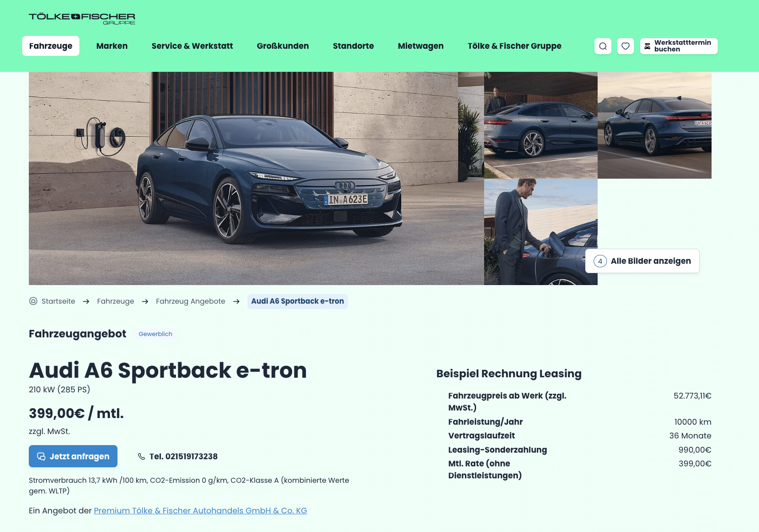
Task: Click the search magnifier icon
Action: [603, 46]
